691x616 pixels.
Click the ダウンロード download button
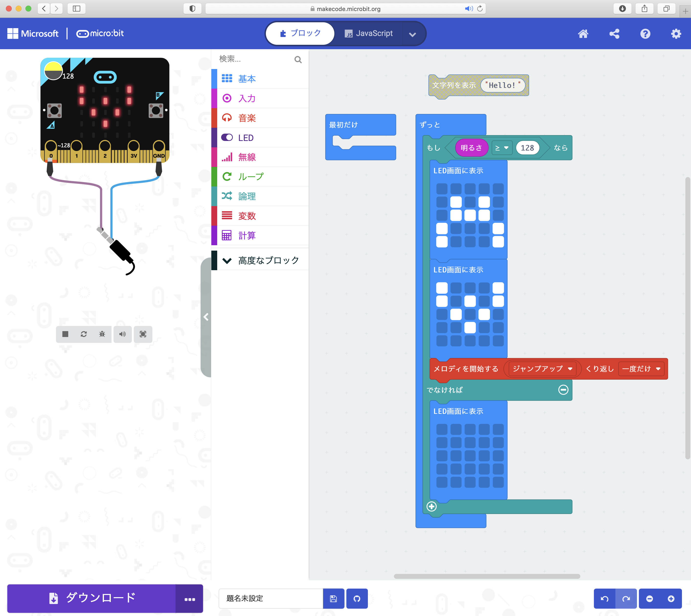[x=91, y=598]
